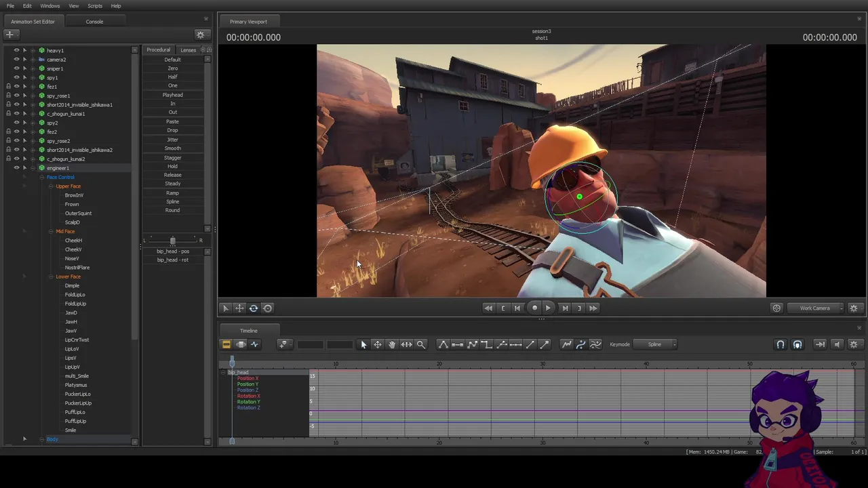The width and height of the screenshot is (868, 488).
Task: Apply the flat tangent icon
Action: coord(458,344)
